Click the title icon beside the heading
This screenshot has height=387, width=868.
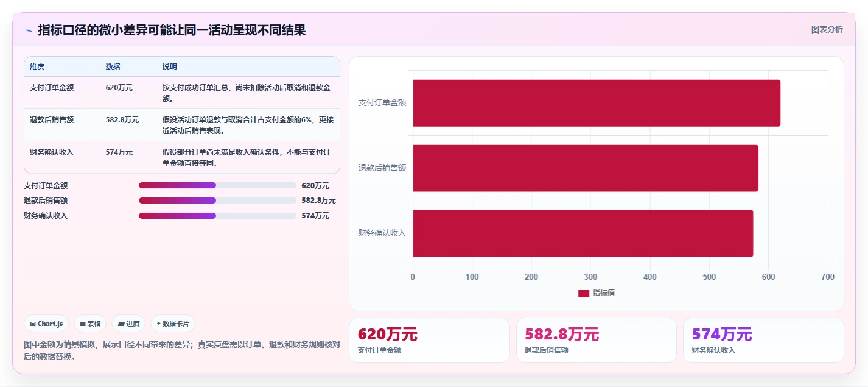pyautogui.click(x=29, y=30)
